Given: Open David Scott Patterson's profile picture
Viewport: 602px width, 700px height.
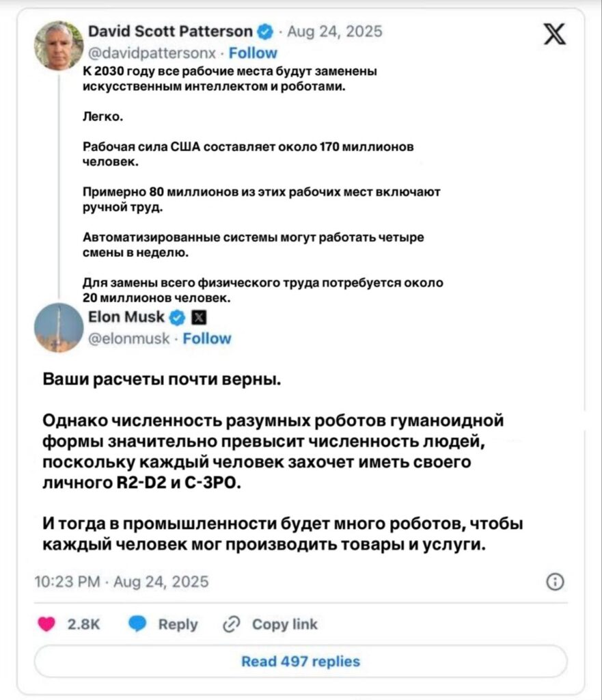Looking at the screenshot, I should [x=59, y=46].
